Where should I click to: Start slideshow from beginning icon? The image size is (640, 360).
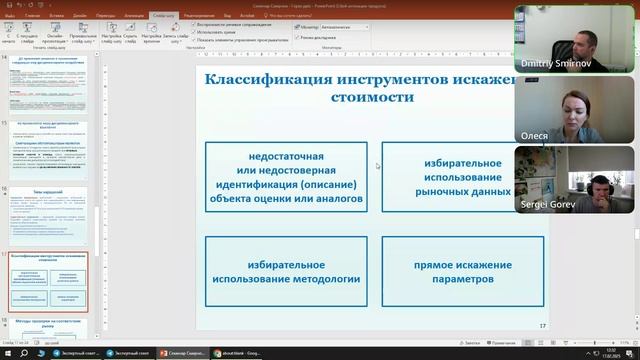[x=8, y=28]
